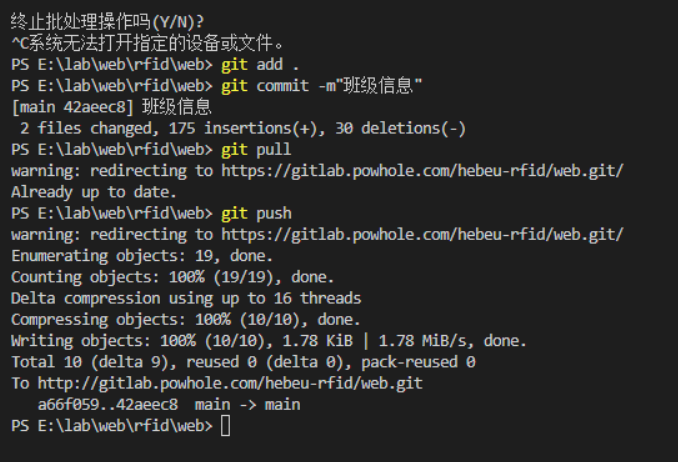Open the gitlab link after git push warning

(x=422, y=235)
